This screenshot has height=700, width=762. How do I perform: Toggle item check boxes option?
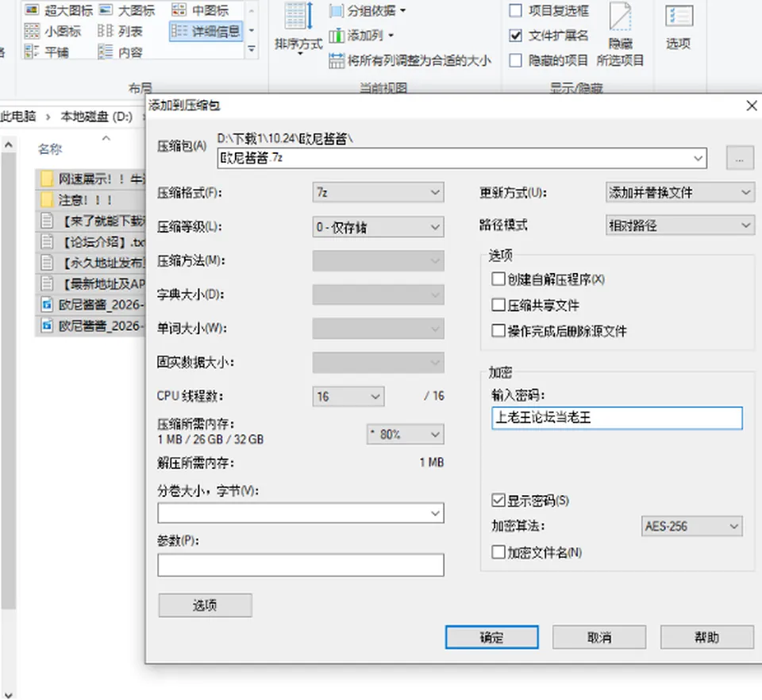click(515, 10)
